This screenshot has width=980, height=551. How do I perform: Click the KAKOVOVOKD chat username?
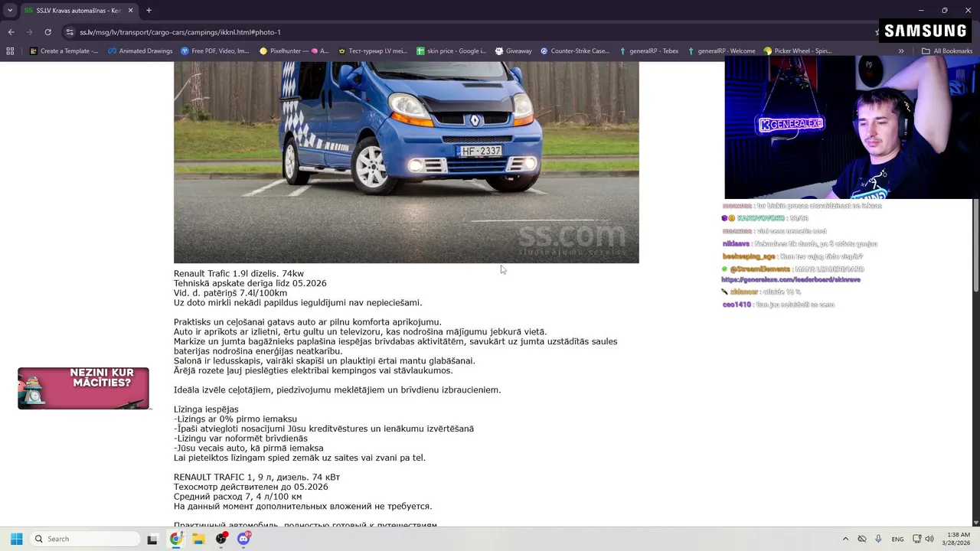click(x=761, y=219)
